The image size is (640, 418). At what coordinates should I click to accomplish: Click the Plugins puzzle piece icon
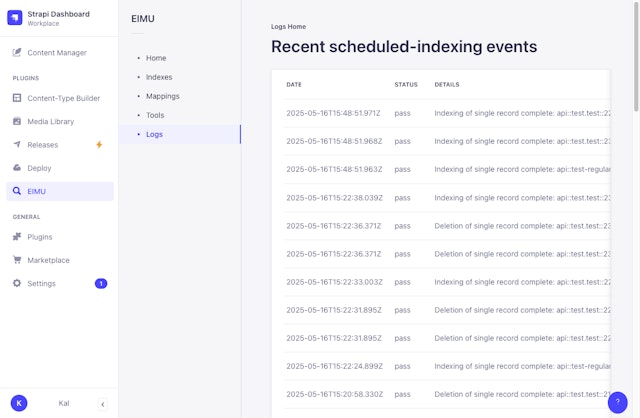[17, 237]
